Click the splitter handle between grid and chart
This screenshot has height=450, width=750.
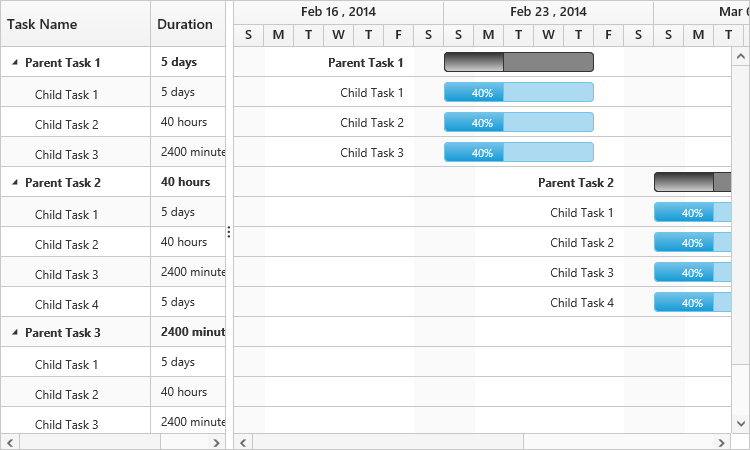click(x=229, y=232)
